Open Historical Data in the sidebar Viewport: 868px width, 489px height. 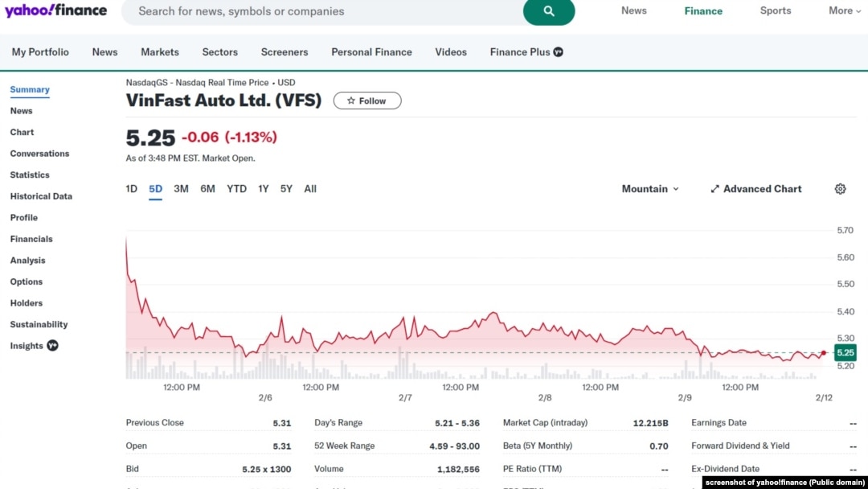41,196
